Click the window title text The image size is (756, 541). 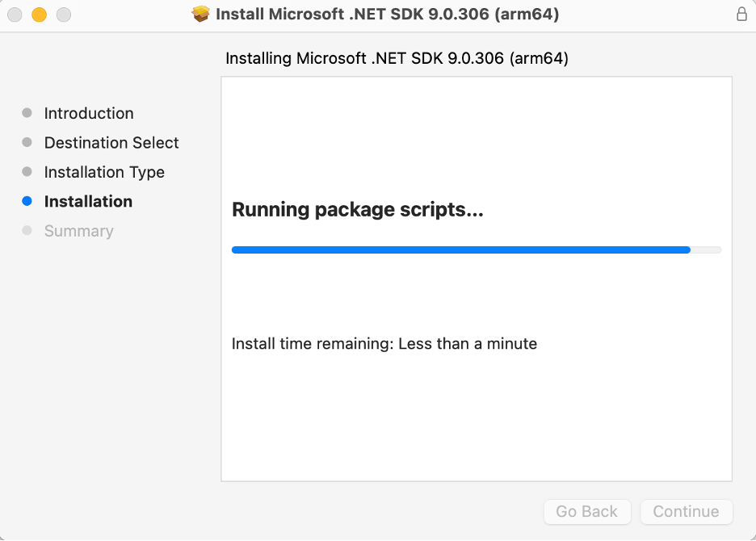(x=388, y=14)
